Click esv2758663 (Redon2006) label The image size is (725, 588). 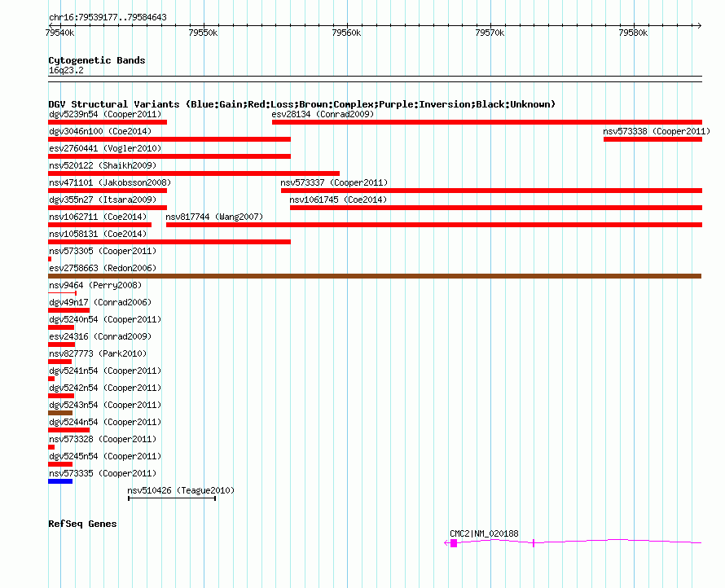pyautogui.click(x=103, y=268)
